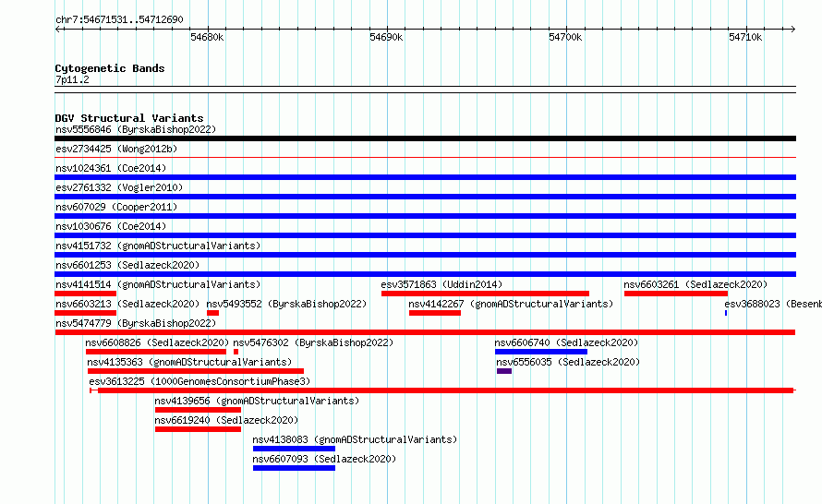Open variant nsv4141514 (gnomADStructuralVariants) label
Screen dimensions: 822x504
pyautogui.click(x=158, y=284)
